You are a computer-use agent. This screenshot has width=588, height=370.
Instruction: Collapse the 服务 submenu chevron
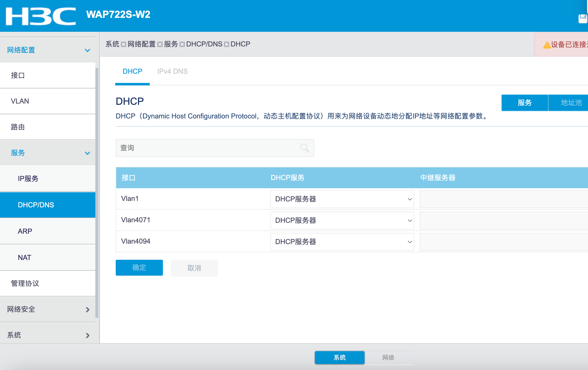click(87, 153)
